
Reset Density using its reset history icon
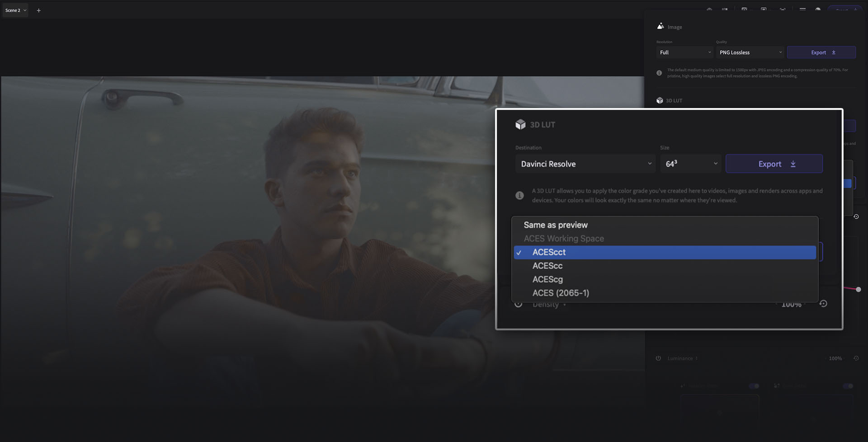824,304
